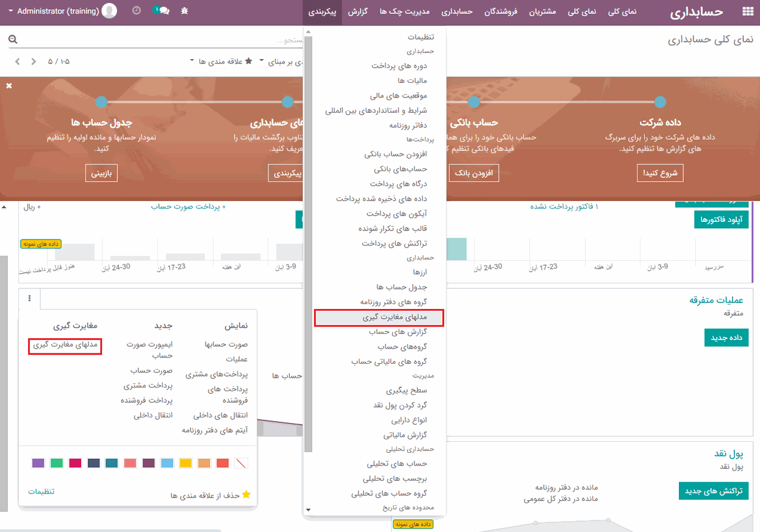Click the شروع کنید! button

[x=660, y=173]
